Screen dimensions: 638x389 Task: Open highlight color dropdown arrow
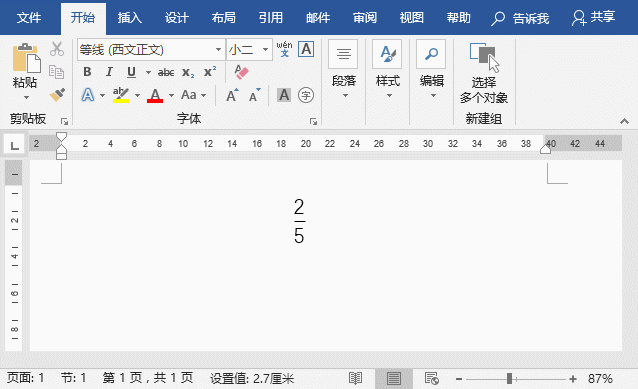[138, 96]
